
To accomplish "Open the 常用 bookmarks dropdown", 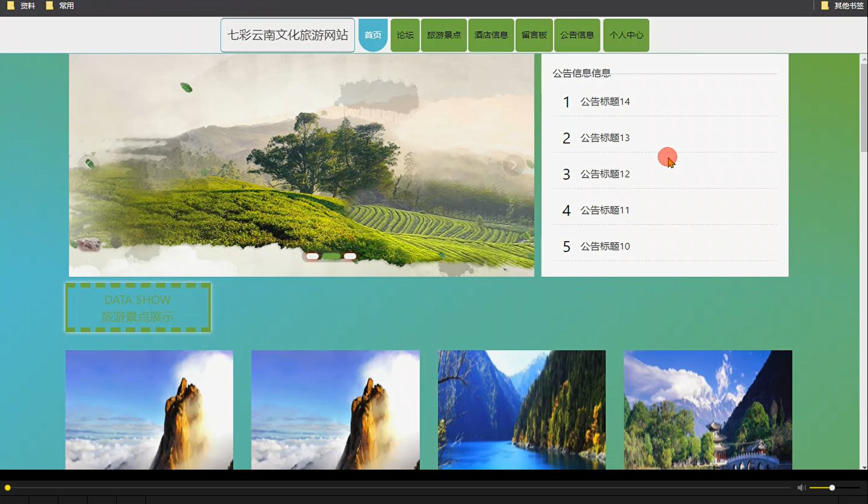I will tap(65, 6).
